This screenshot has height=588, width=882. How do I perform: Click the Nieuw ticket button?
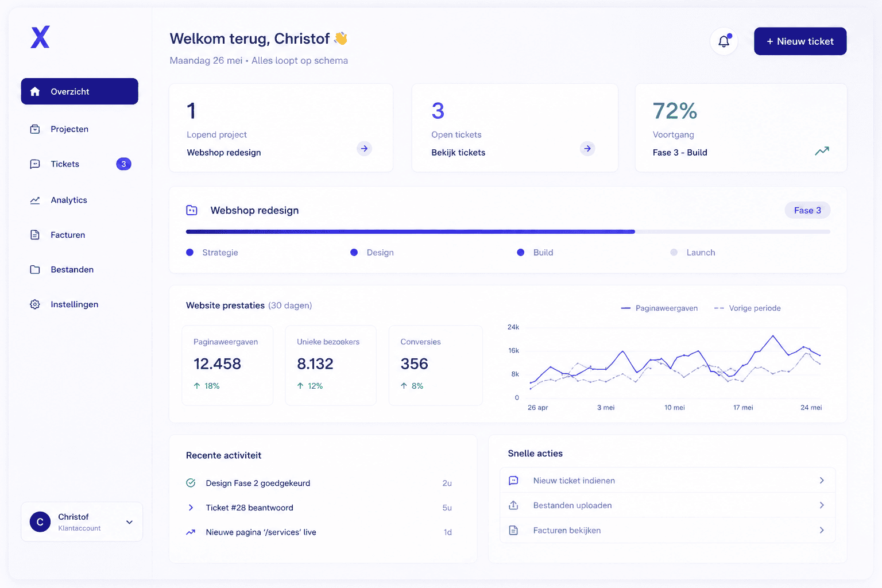point(800,41)
